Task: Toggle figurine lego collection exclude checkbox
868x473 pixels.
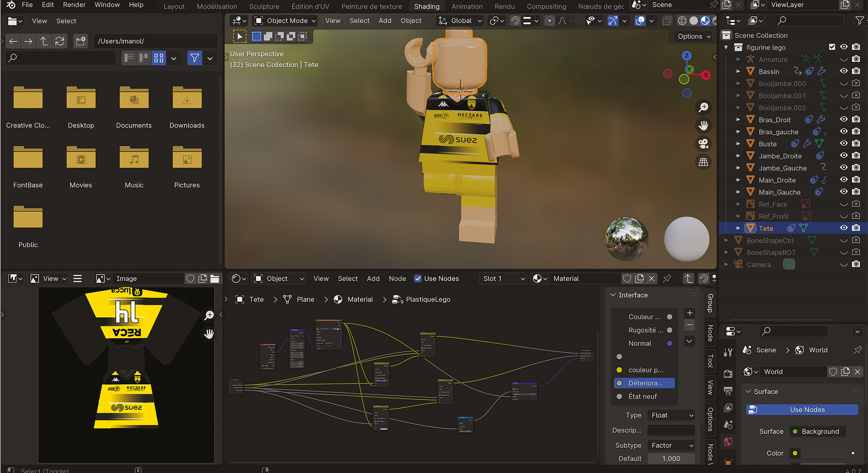Action: pos(832,47)
